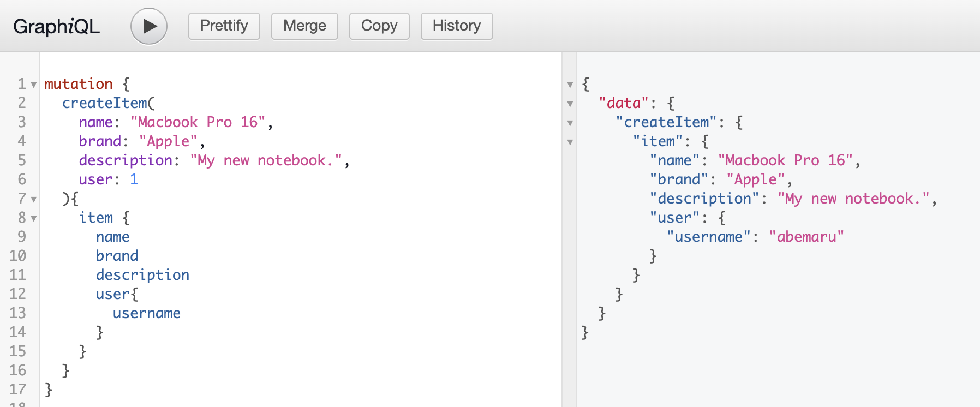
Task: Open the History panel
Action: click(457, 26)
